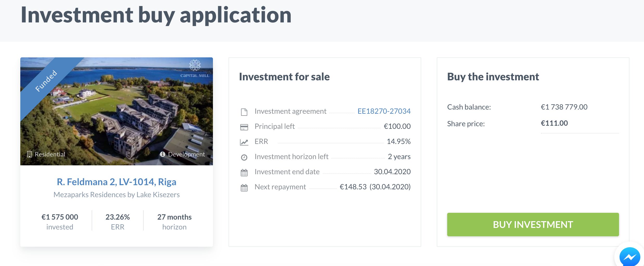Click the 23.26% ERR statistic

[x=118, y=222]
